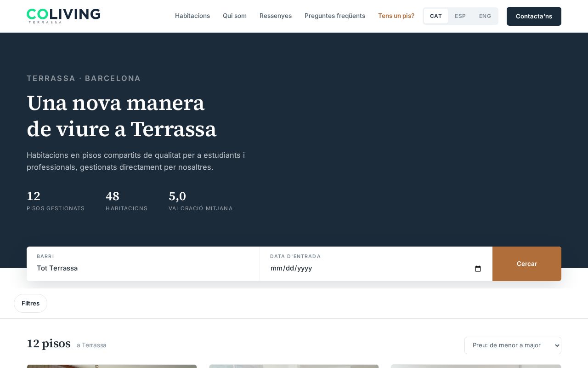Click the 5,0 Valoració mitjana stat

(x=201, y=201)
